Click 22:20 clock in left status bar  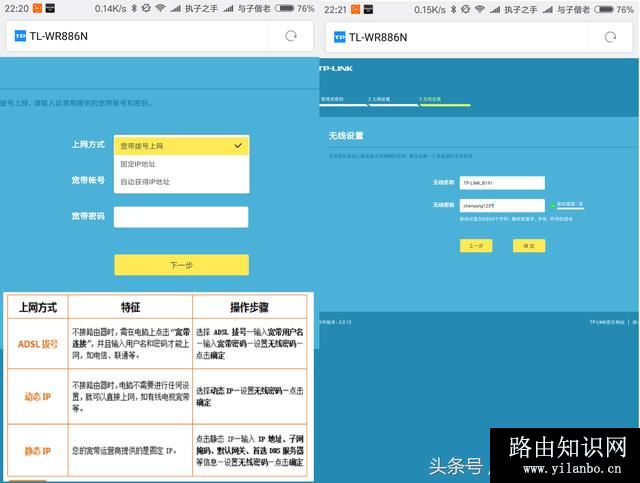pyautogui.click(x=17, y=9)
